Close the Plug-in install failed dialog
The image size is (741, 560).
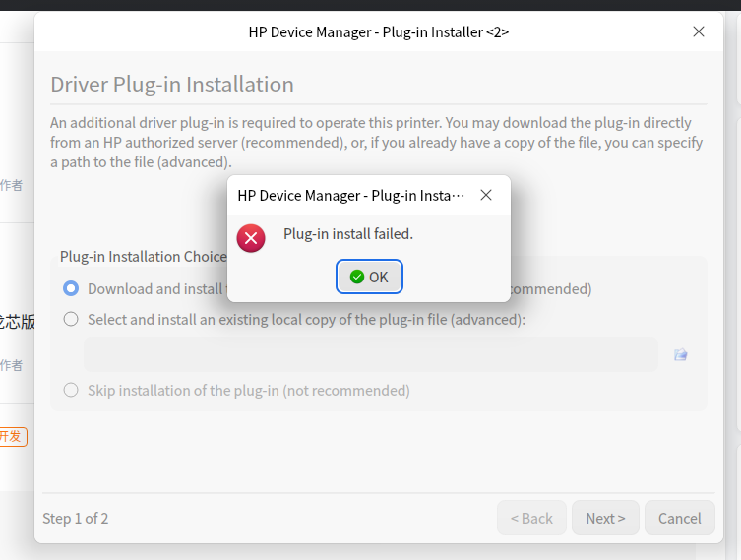(486, 195)
